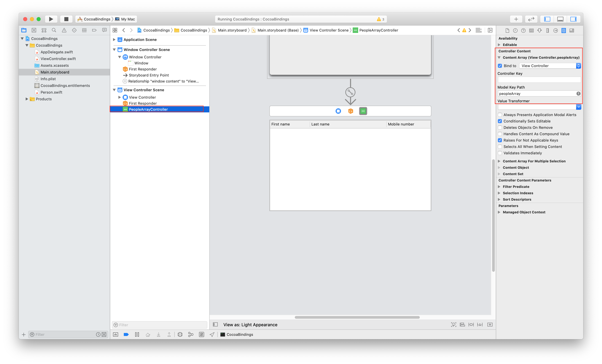The width and height of the screenshot is (602, 364).
Task: Click the debug Simulate Location arrow
Action: [x=212, y=334]
